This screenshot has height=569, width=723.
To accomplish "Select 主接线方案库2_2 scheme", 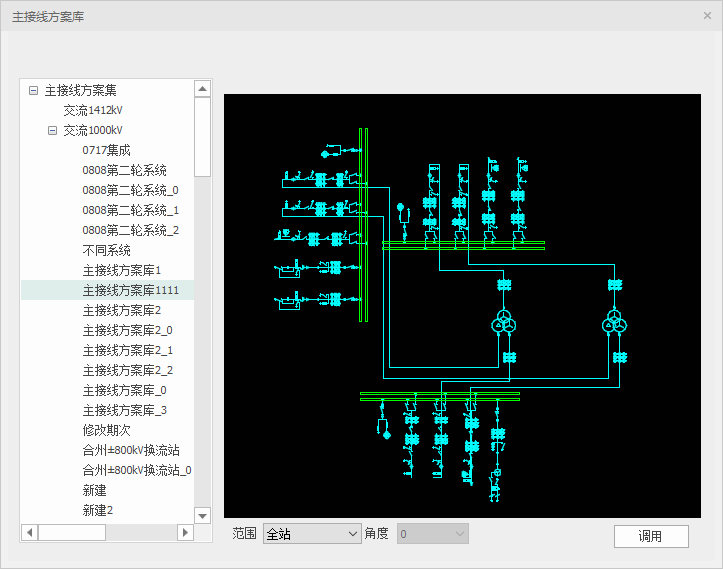I will tap(127, 370).
